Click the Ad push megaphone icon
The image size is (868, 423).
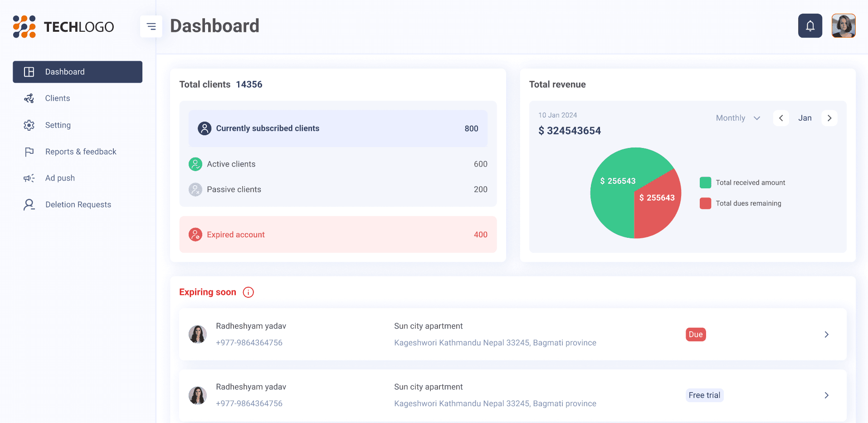29,178
